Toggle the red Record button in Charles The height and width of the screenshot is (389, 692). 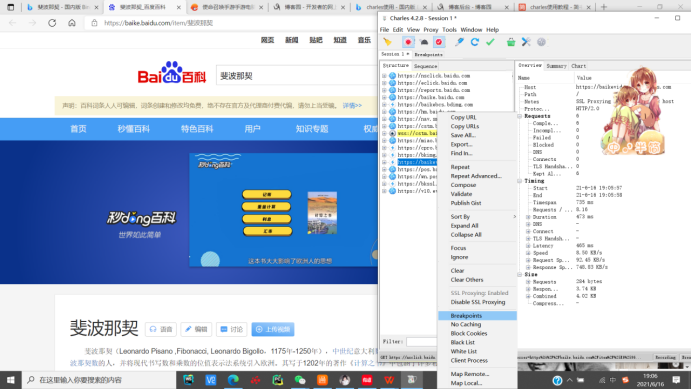pos(408,42)
